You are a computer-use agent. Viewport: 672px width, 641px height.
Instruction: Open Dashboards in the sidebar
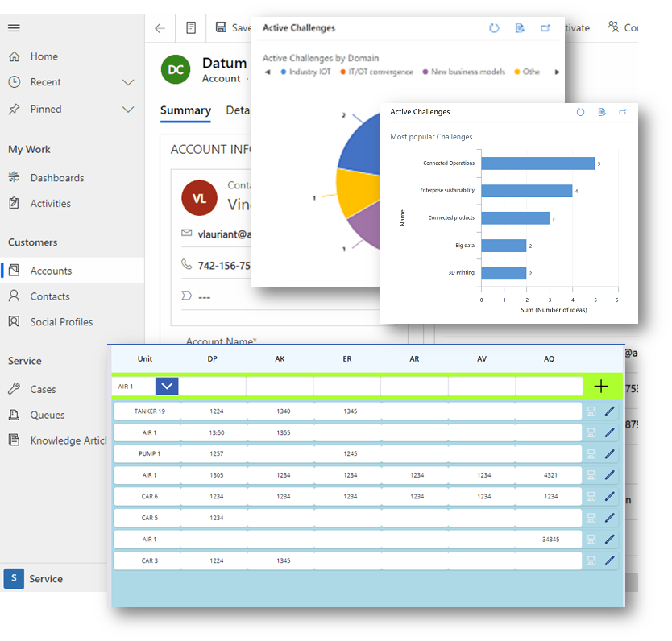(x=56, y=178)
